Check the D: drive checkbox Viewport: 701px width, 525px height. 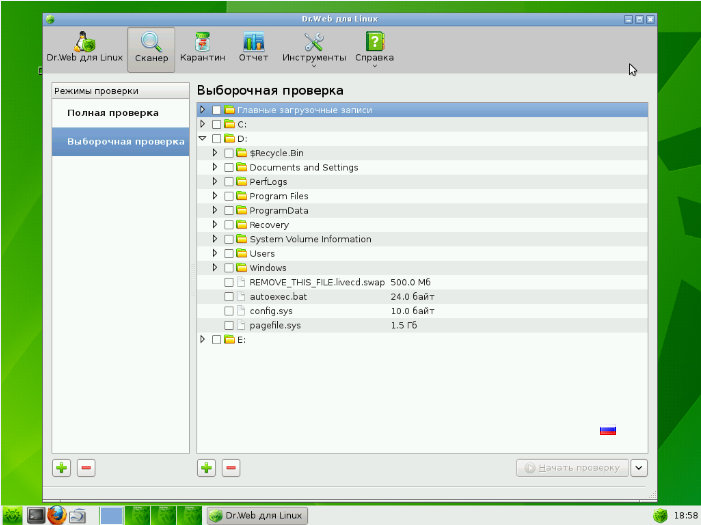point(216,139)
